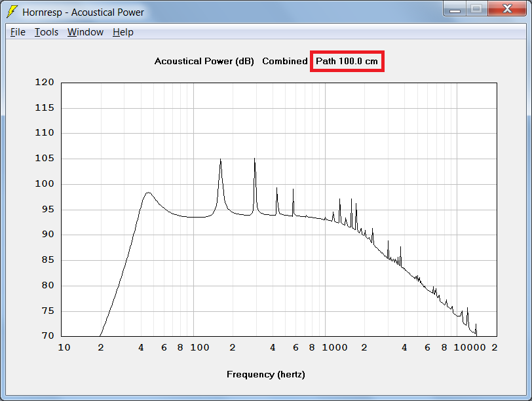
Task: Click the 85 value on vertical axis
Action: point(48,260)
